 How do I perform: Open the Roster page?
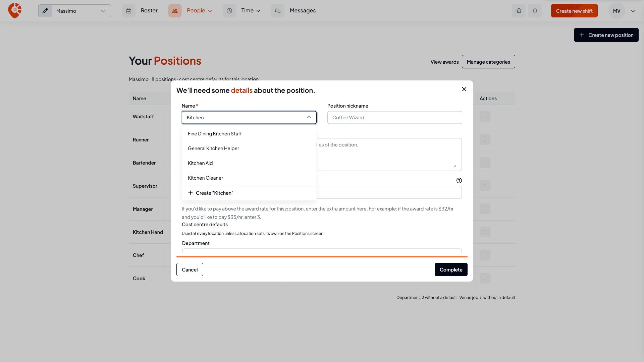(x=149, y=11)
